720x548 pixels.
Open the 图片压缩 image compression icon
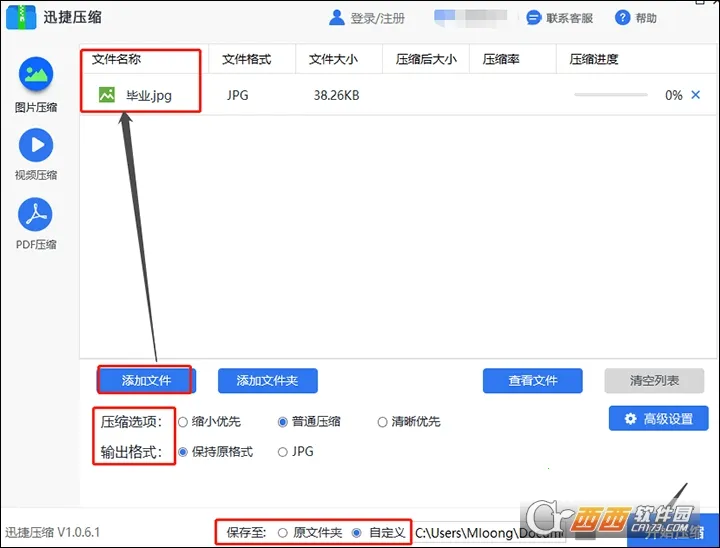tap(36, 75)
